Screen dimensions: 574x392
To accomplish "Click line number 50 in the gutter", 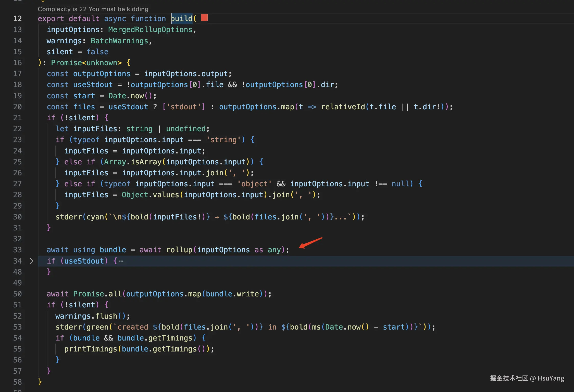I will (x=17, y=294).
